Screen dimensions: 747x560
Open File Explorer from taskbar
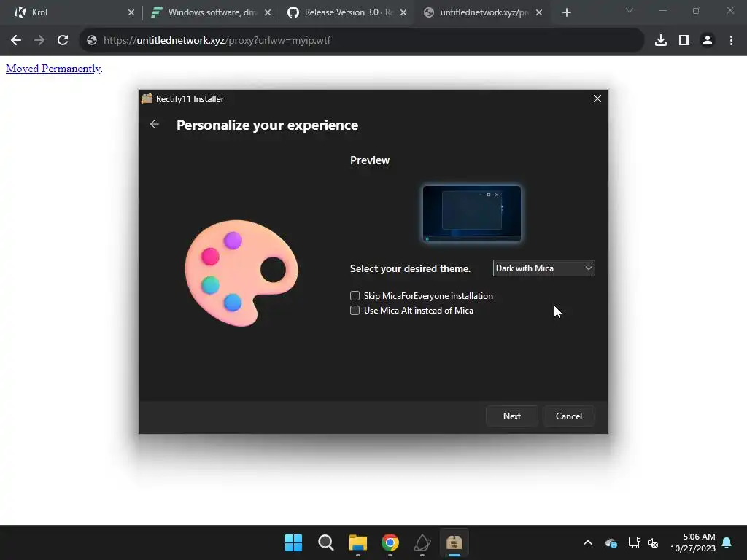pyautogui.click(x=357, y=542)
